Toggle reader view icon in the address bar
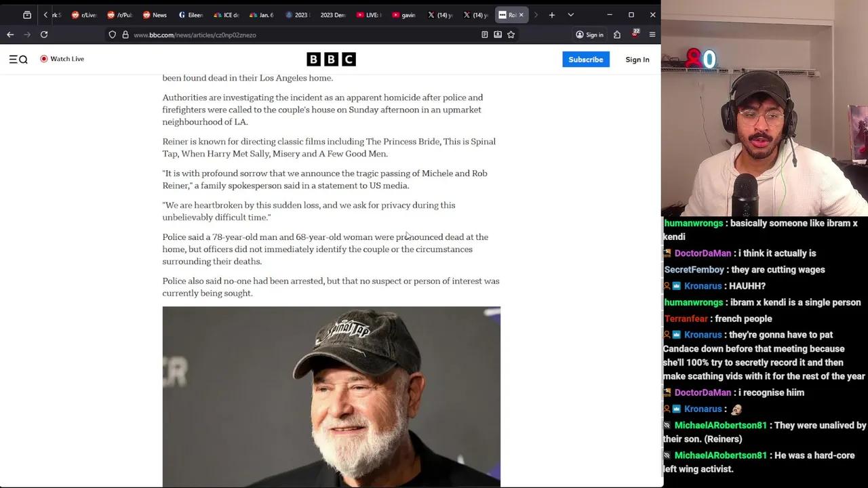The width and height of the screenshot is (868, 488). tap(484, 35)
